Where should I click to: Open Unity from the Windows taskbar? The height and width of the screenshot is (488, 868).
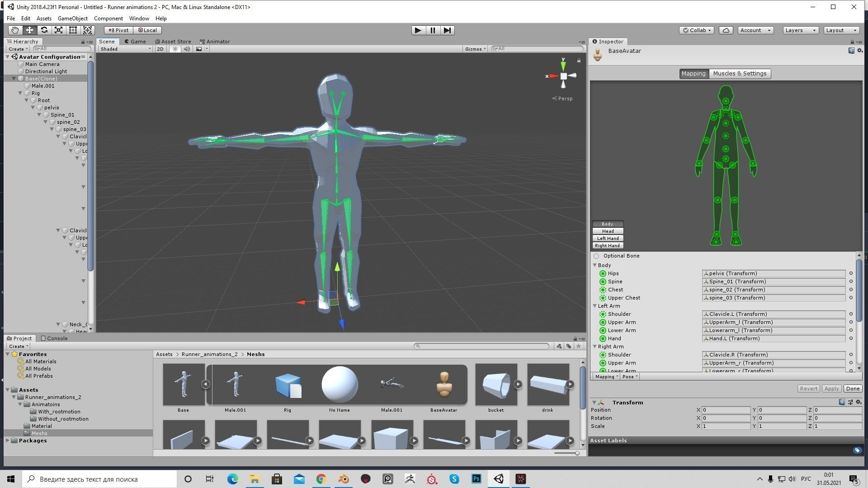coord(499,479)
